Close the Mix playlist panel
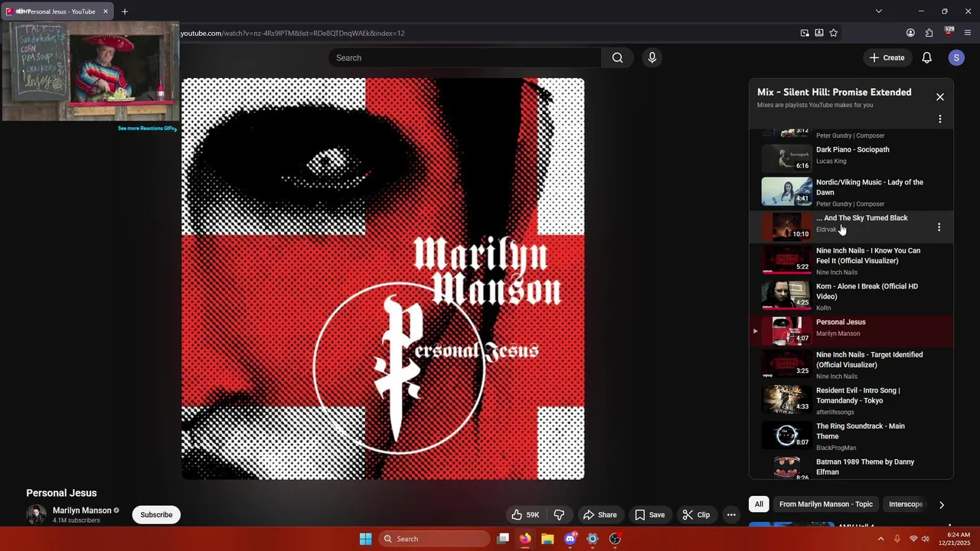The width and height of the screenshot is (980, 551). (x=940, y=97)
